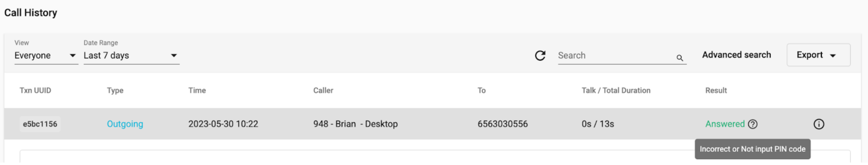Click the search magnifier icon

pos(680,58)
